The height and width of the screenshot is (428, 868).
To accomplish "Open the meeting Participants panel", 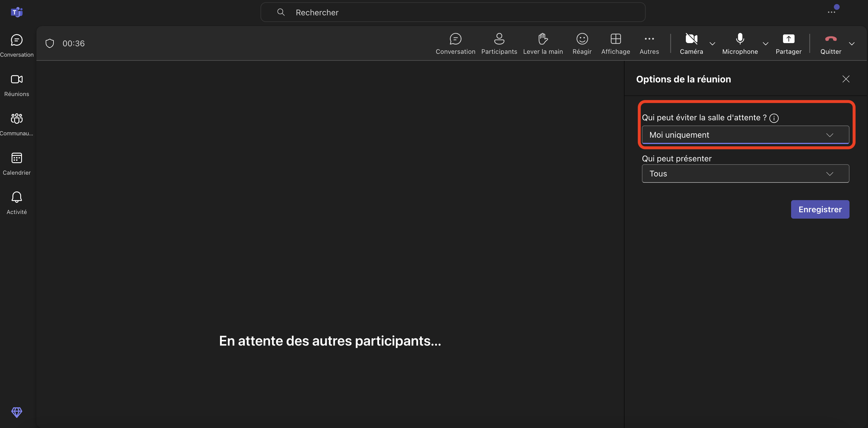I will [x=499, y=43].
